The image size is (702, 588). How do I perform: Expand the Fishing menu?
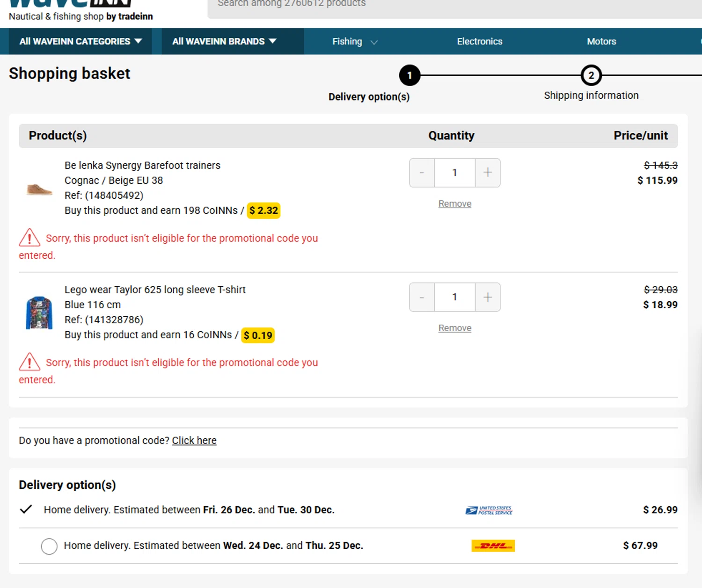click(354, 42)
